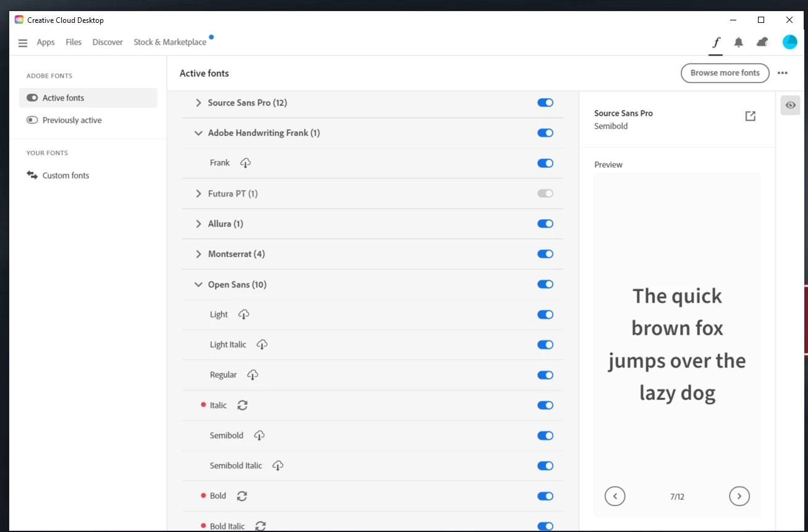The height and width of the screenshot is (532, 808).
Task: Click the 7/12 preview counter
Action: (677, 497)
